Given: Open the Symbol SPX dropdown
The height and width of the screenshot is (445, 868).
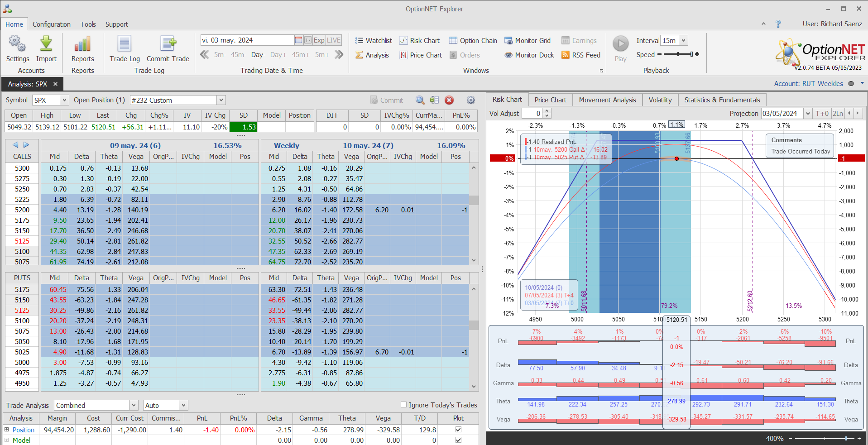Looking at the screenshot, I should 64,100.
